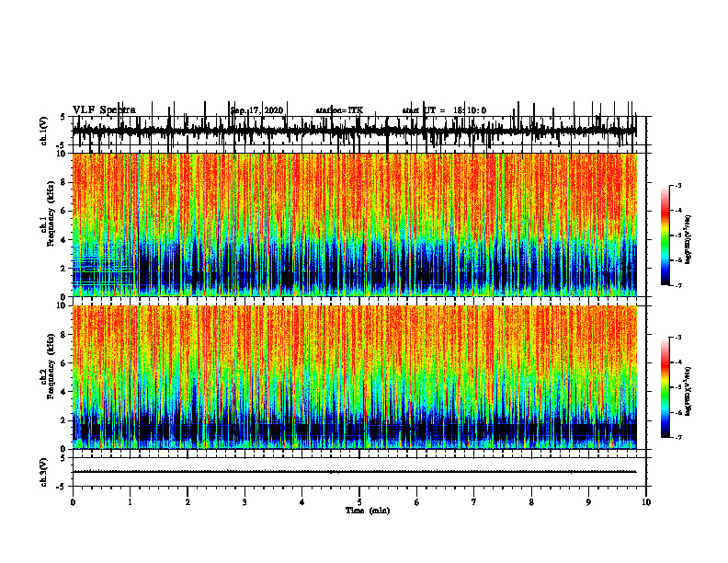
Task: Click the 'Time (min)' axis label
Action: pyautogui.click(x=368, y=511)
